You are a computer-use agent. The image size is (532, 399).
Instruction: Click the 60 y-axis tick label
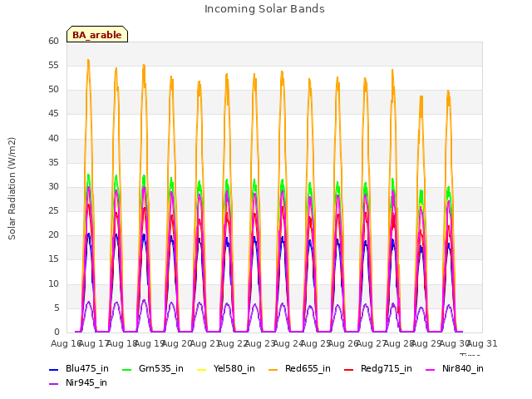tap(53, 42)
